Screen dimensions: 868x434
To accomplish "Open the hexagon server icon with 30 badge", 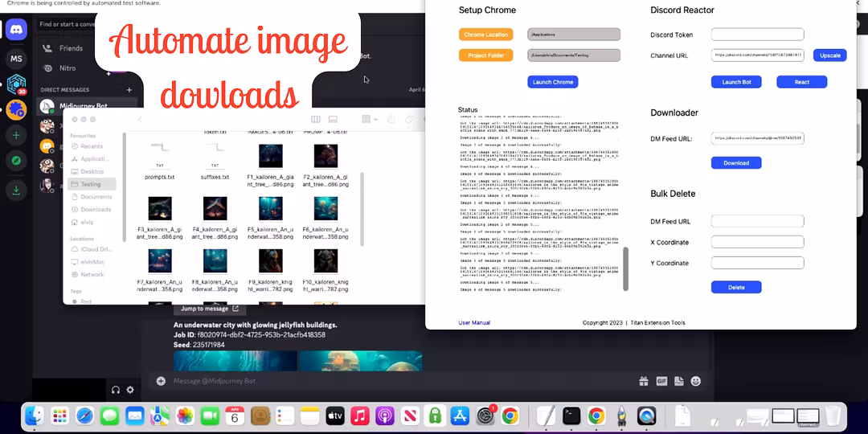I will pyautogui.click(x=16, y=84).
